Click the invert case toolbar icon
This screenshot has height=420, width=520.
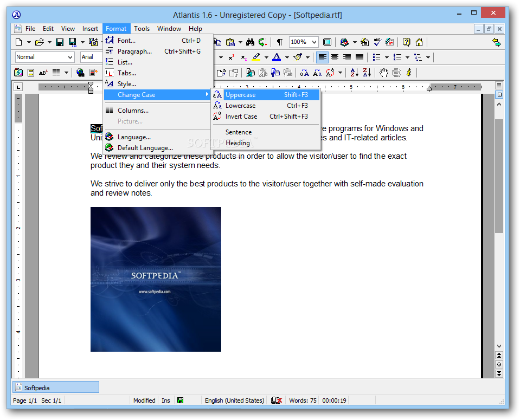[330, 73]
